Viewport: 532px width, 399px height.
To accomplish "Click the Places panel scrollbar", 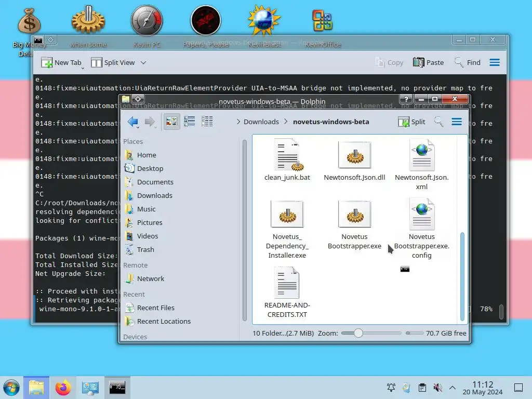I will [245, 230].
